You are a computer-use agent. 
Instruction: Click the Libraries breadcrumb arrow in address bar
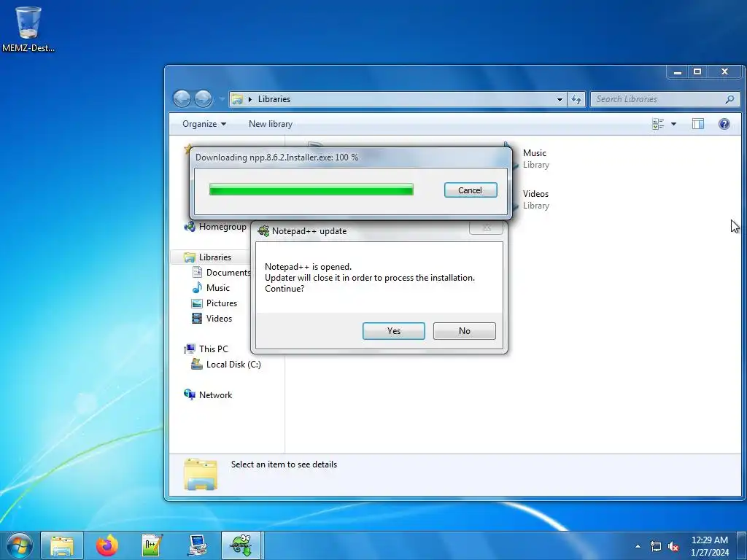pyautogui.click(x=250, y=99)
